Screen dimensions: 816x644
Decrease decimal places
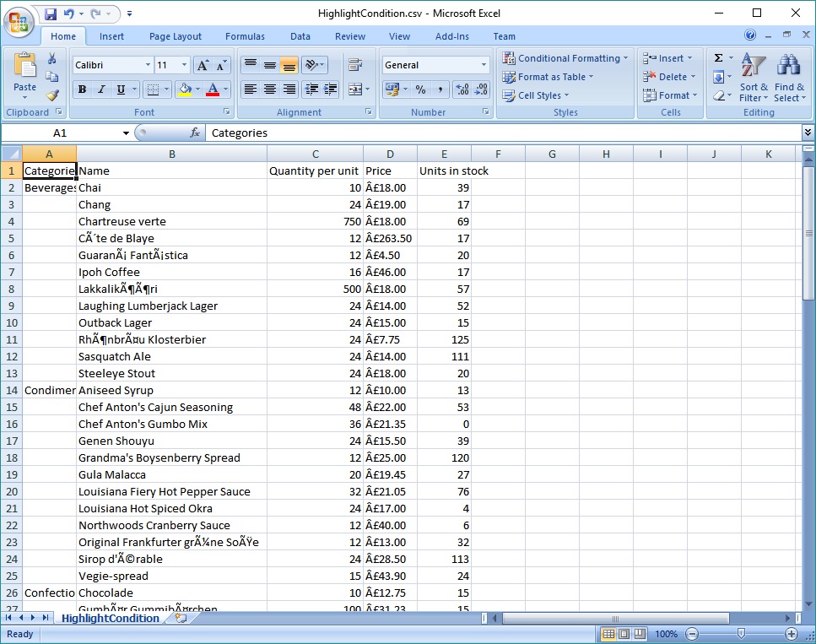click(481, 89)
